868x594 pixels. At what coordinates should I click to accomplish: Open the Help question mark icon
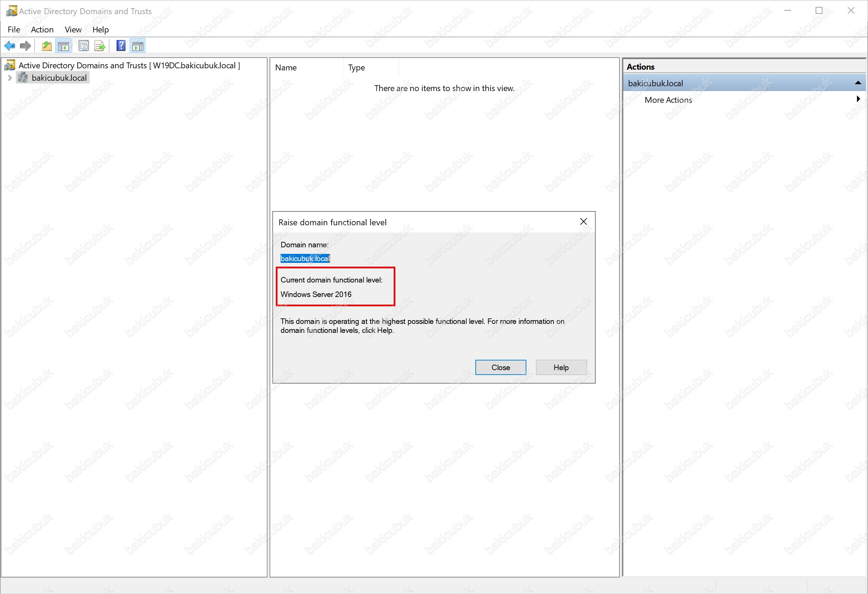tap(121, 46)
